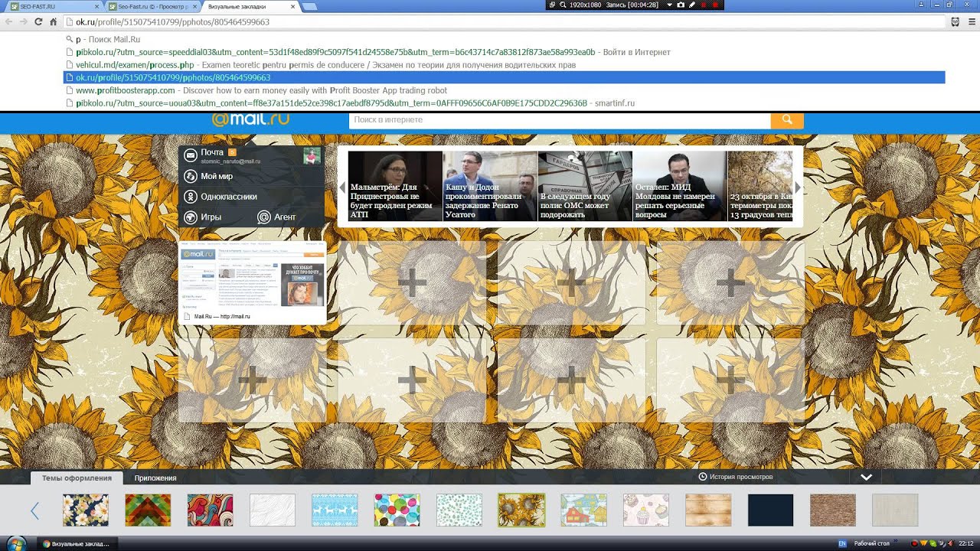This screenshot has height=551, width=980.
Task: Choose the colorful waves theme swatch
Action: click(211, 510)
